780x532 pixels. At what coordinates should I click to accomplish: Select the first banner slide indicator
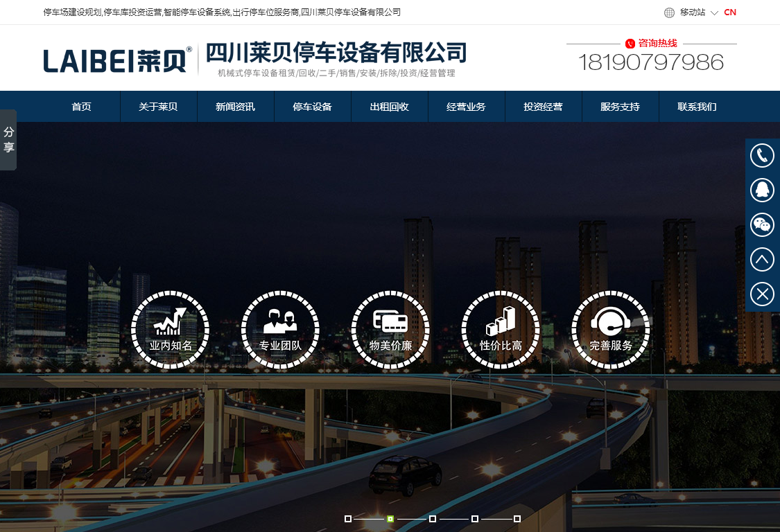348,519
